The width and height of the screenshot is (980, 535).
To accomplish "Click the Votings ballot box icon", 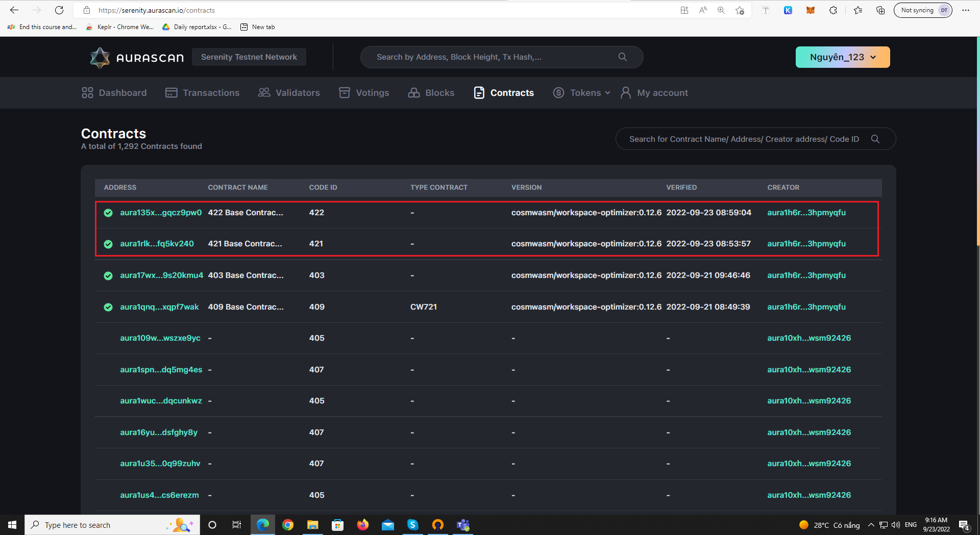I will click(345, 92).
